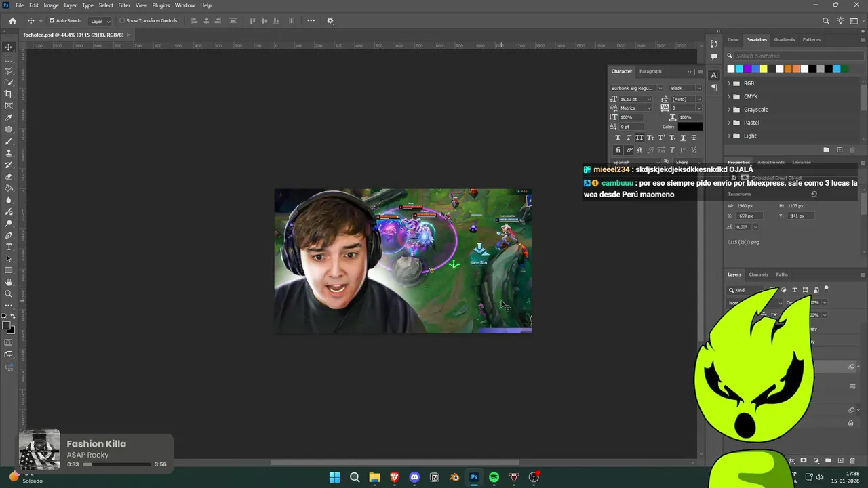Image resolution: width=868 pixels, height=488 pixels.
Task: Toggle standard ligatures fi button
Action: (x=618, y=150)
